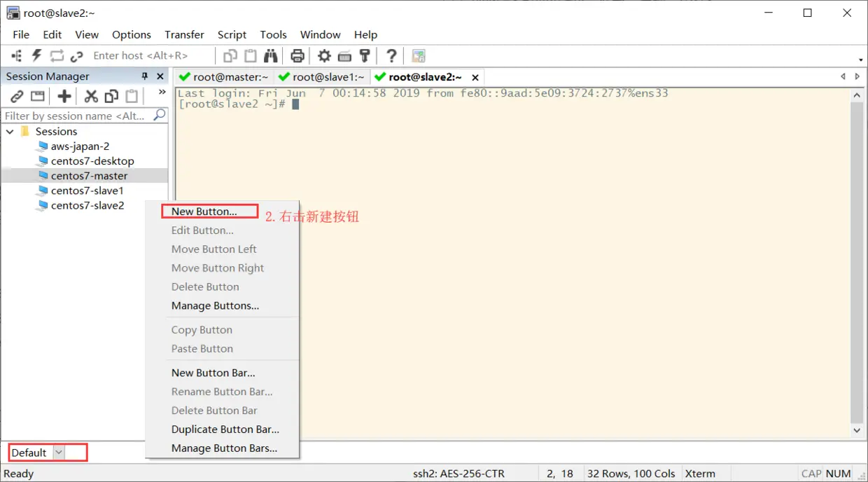The image size is (868, 482).
Task: Open main toolbar options dropdown arrow
Action: (860, 60)
